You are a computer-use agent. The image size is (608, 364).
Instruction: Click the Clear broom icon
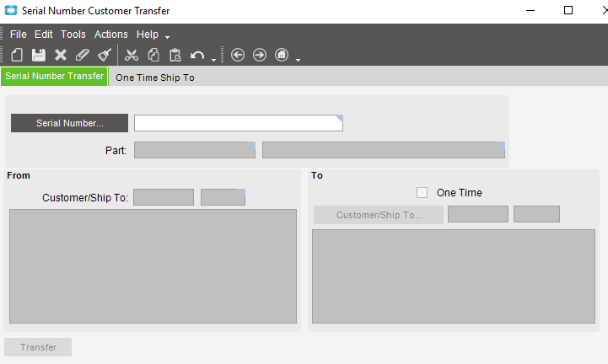coord(105,55)
